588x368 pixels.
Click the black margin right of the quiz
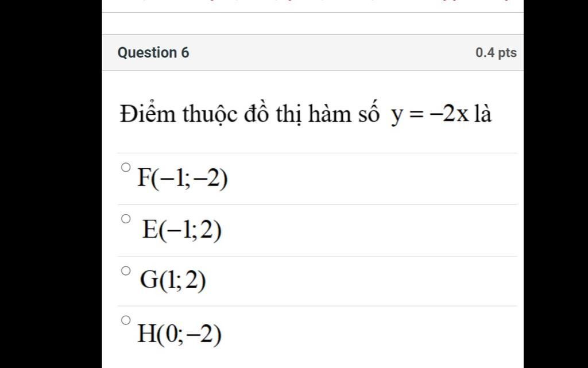point(556,184)
